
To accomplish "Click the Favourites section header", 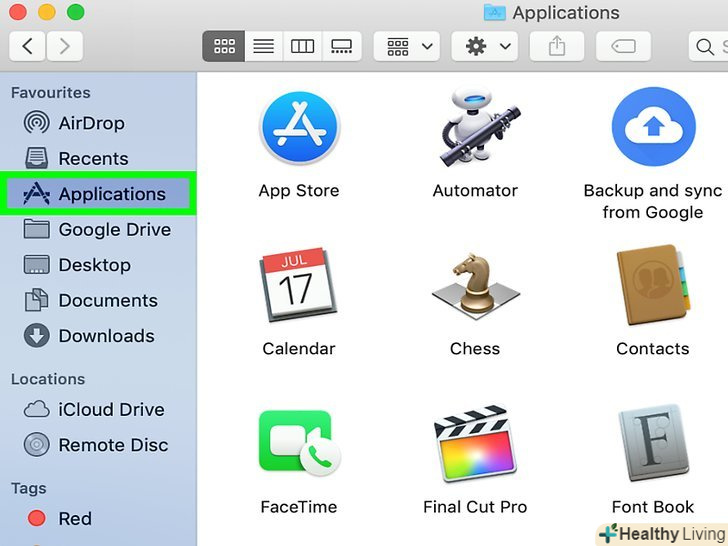I will [x=51, y=92].
